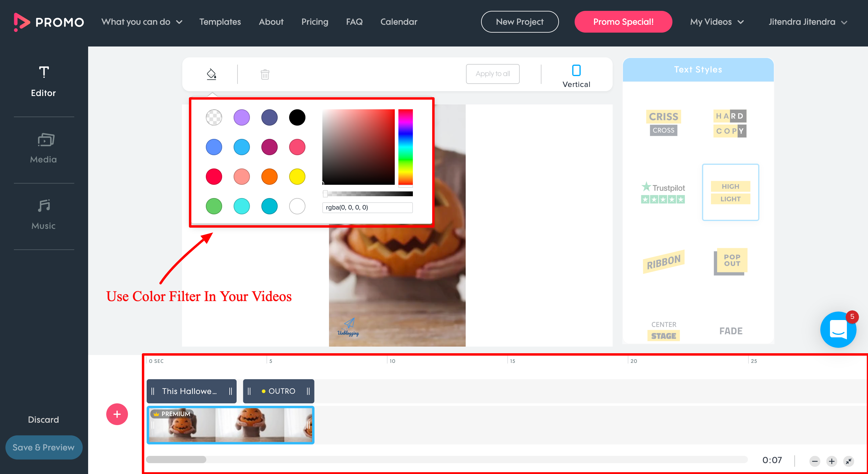Open the chat support bubble

tap(838, 329)
